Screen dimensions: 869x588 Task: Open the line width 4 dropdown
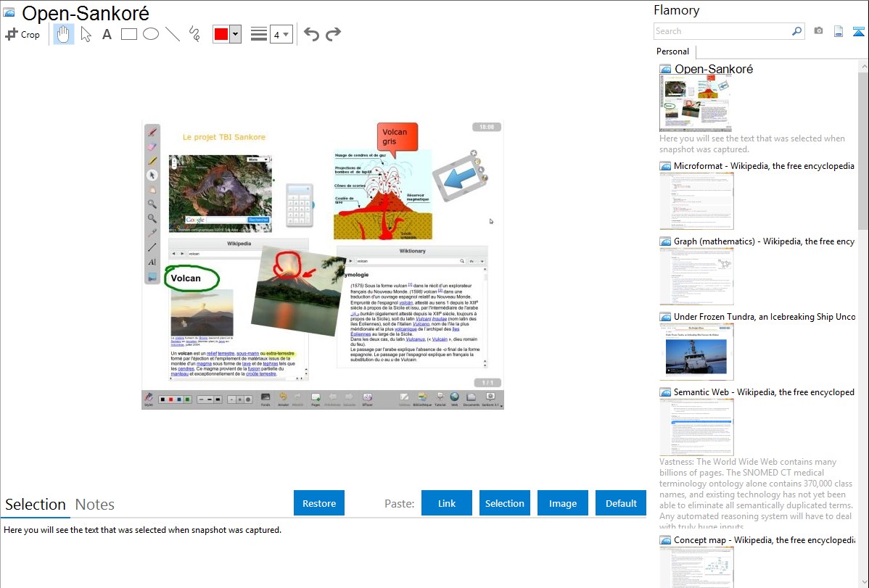[x=281, y=34]
